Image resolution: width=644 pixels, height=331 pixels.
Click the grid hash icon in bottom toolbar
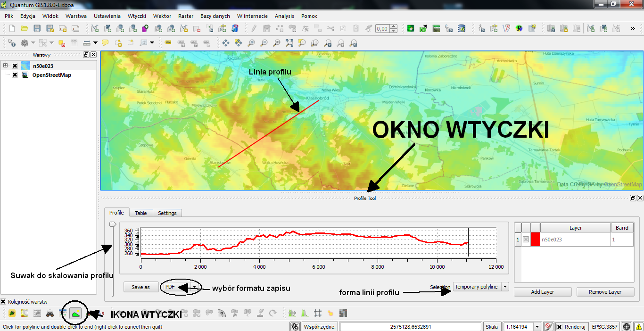point(318,313)
